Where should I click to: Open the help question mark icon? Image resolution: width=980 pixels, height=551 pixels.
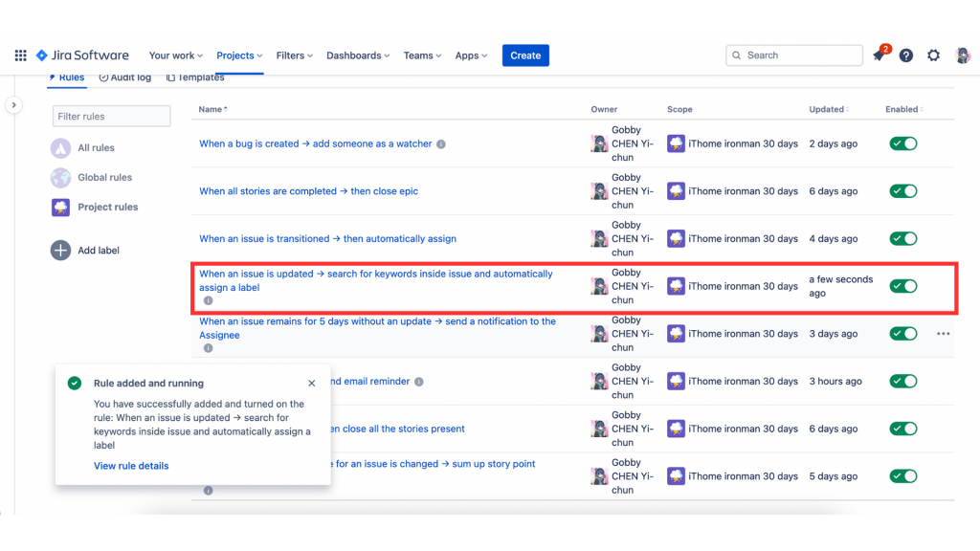coord(905,55)
